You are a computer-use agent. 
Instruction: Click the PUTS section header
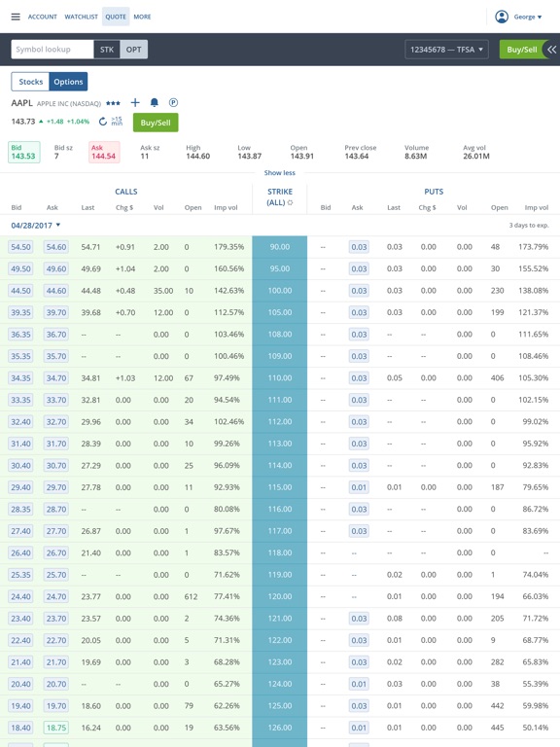coord(434,192)
